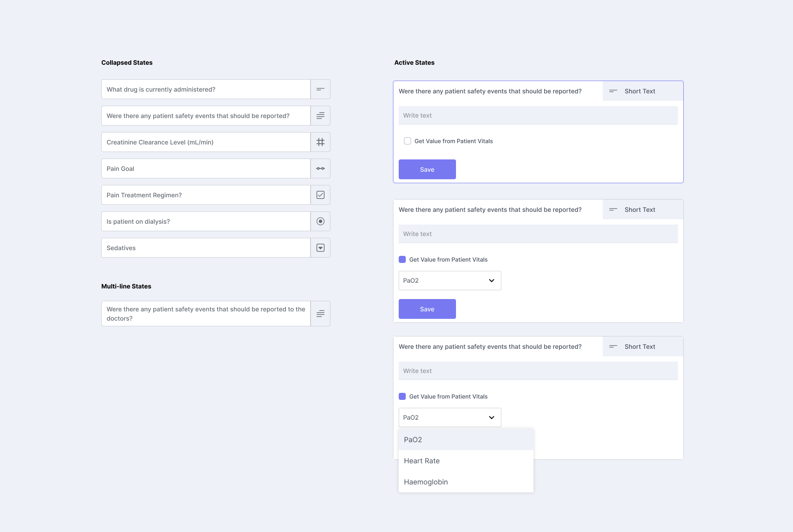This screenshot has width=793, height=532.
Task: Click paragraph icon beside multi-line doctors question
Action: pyautogui.click(x=320, y=314)
